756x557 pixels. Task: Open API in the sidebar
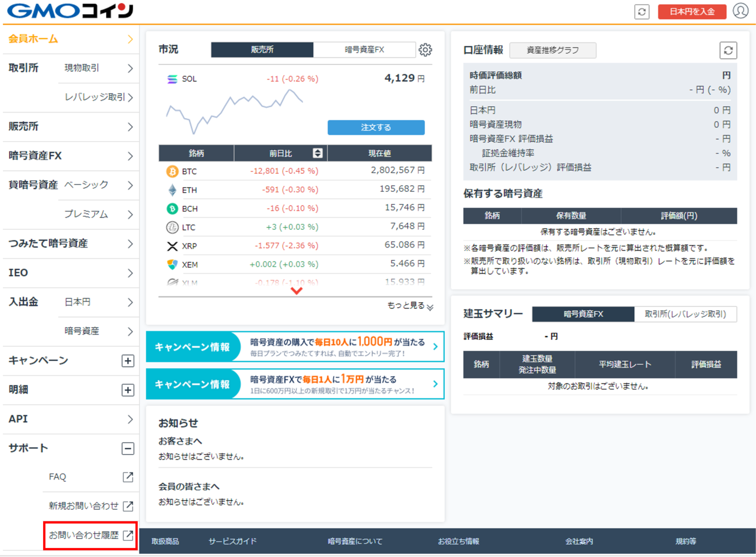tap(71, 419)
